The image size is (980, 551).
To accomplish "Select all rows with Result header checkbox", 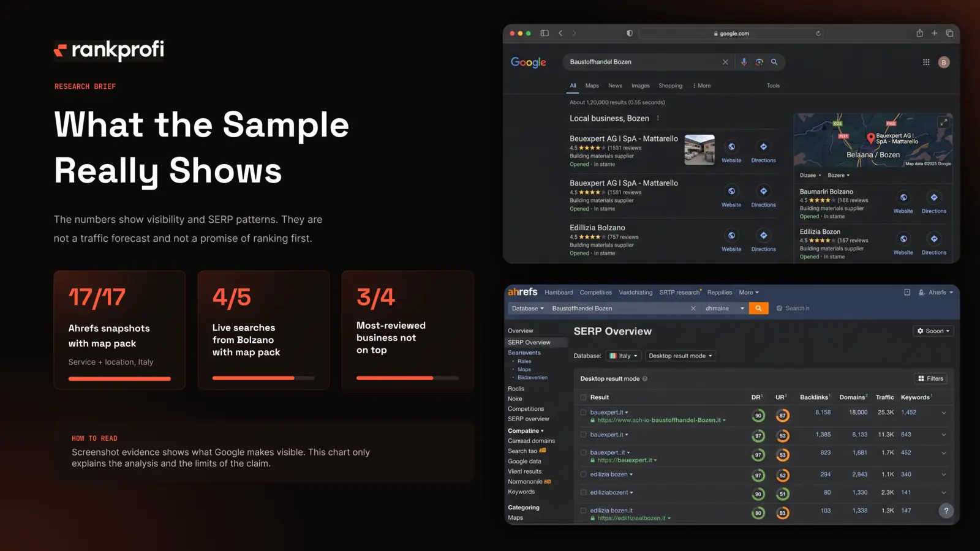I will (583, 397).
